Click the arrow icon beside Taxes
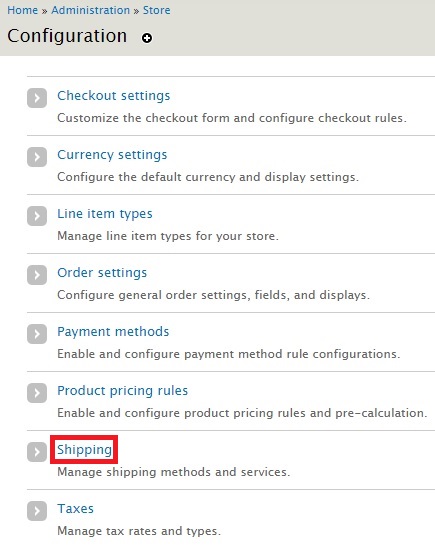Viewport: 435px width, 550px height. [x=37, y=511]
